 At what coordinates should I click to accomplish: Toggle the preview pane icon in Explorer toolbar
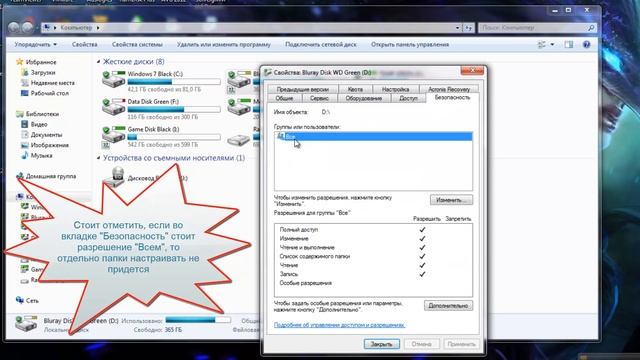[x=569, y=44]
